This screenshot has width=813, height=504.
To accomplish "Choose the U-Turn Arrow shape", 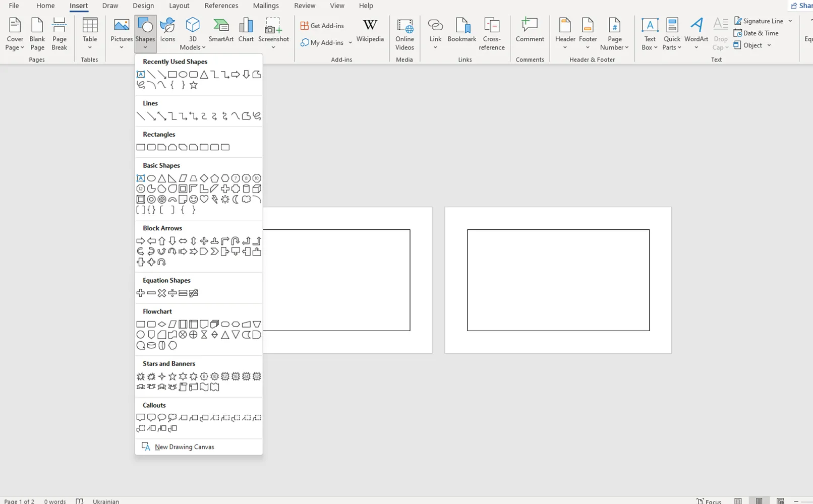I will 236,241.
